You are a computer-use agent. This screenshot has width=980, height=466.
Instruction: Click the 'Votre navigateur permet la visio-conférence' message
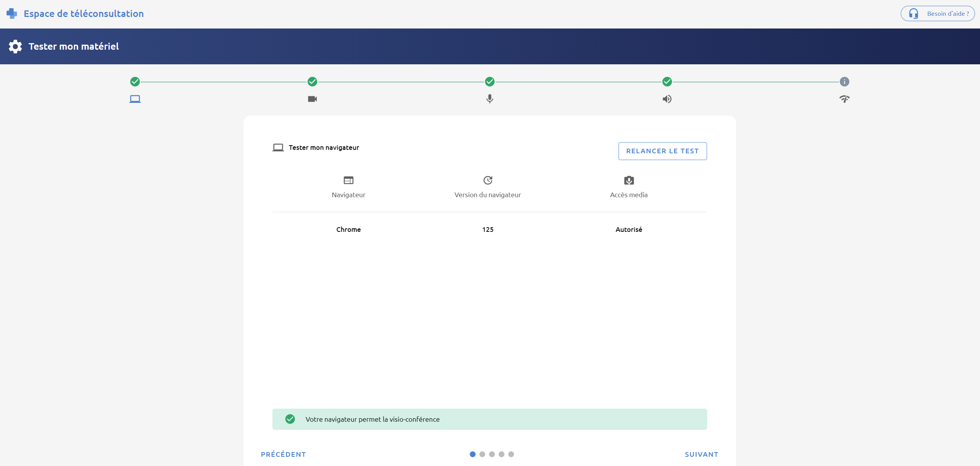coord(372,419)
